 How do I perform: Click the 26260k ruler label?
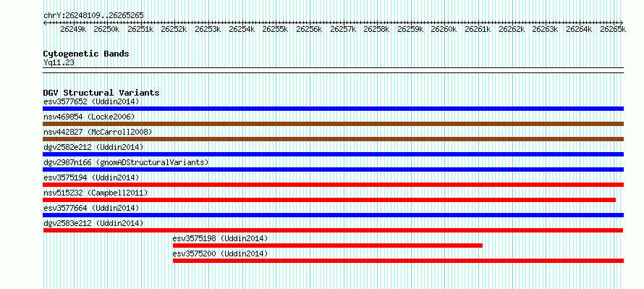click(x=444, y=29)
